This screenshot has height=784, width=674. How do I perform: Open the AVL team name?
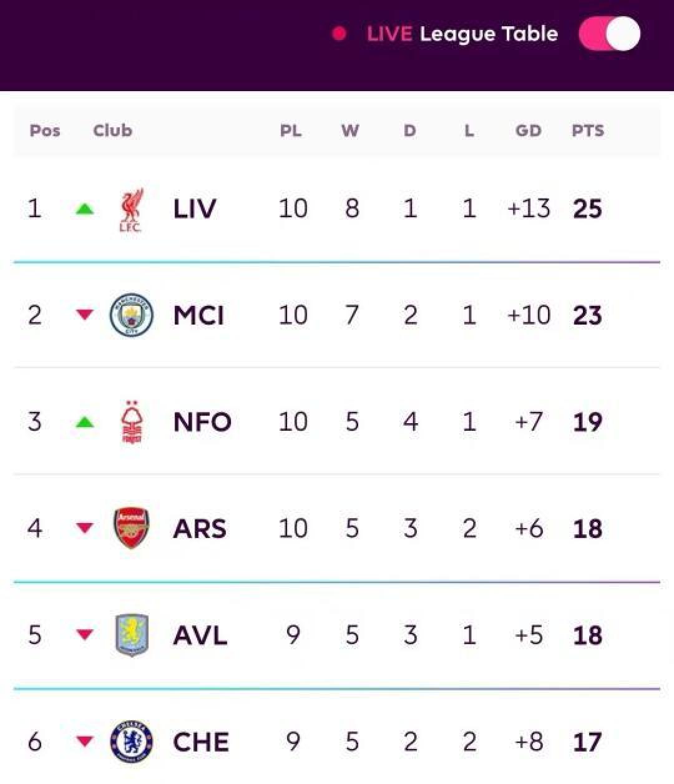(x=200, y=635)
